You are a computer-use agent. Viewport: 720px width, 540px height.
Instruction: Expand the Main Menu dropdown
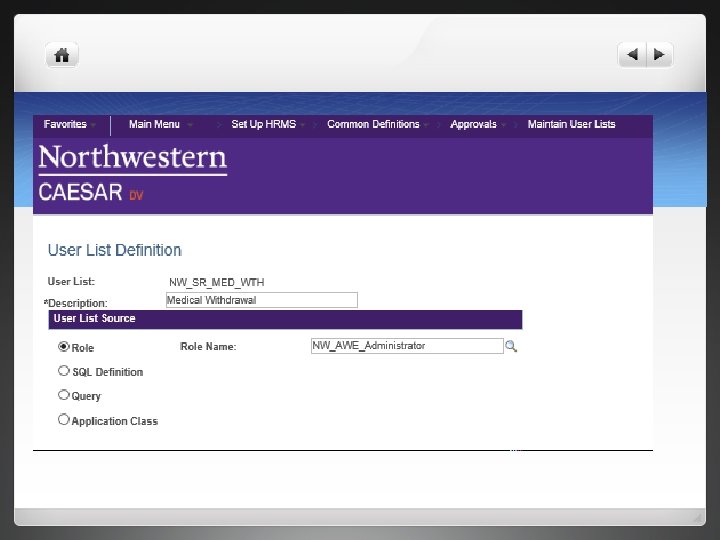click(x=161, y=124)
